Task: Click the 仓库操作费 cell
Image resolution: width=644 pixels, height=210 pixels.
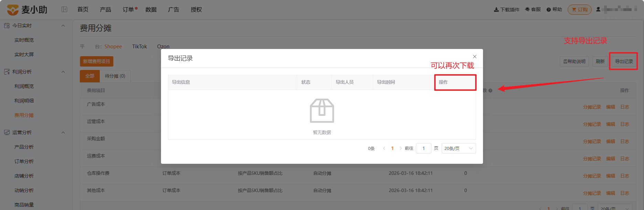Action: coord(98,173)
